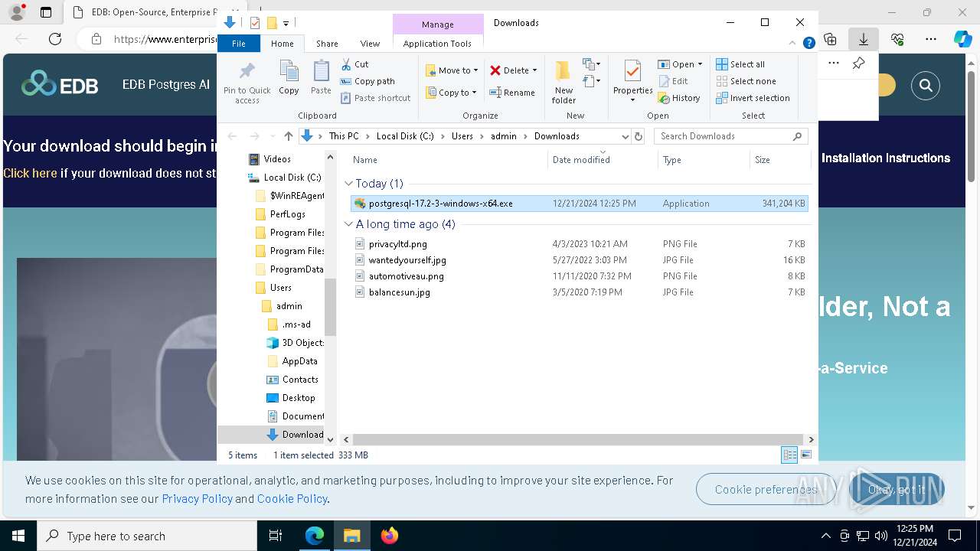Click Local Disk (C:) breadcrumb
980x551 pixels.
[x=405, y=136]
